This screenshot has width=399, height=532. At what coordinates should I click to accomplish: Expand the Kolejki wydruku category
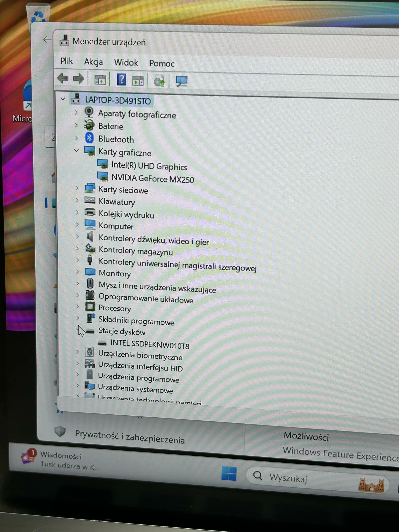click(77, 212)
